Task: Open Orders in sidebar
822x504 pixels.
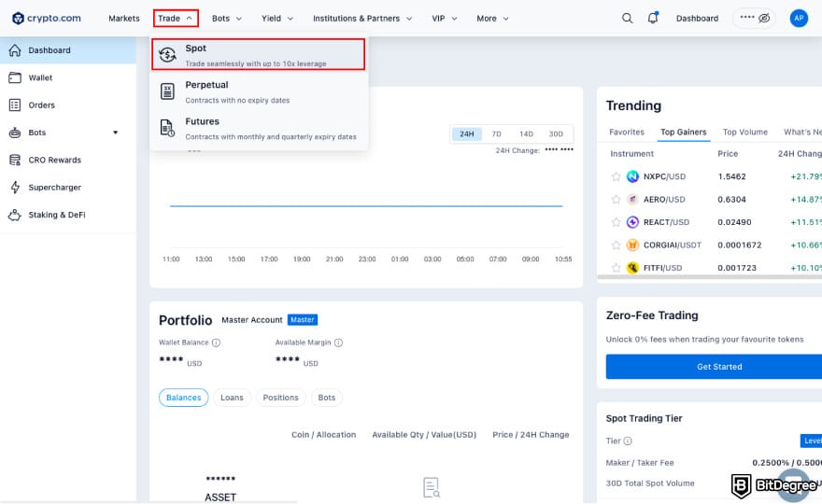Action: tap(68, 105)
